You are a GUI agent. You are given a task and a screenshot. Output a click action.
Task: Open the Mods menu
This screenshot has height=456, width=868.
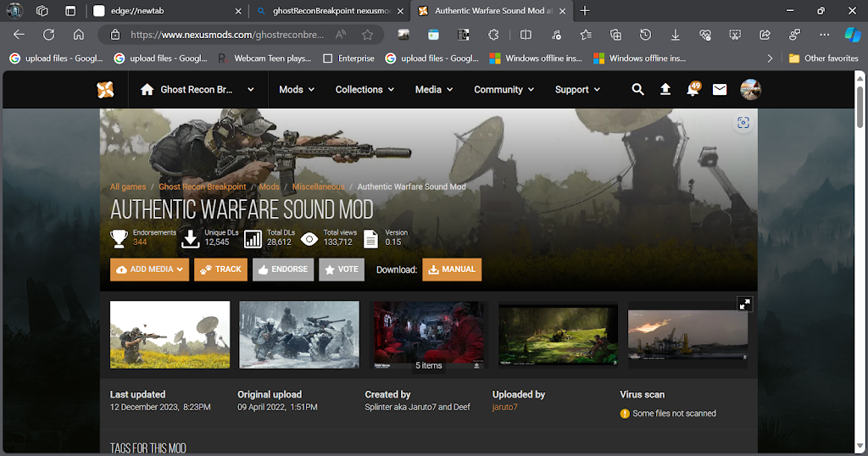pos(297,90)
